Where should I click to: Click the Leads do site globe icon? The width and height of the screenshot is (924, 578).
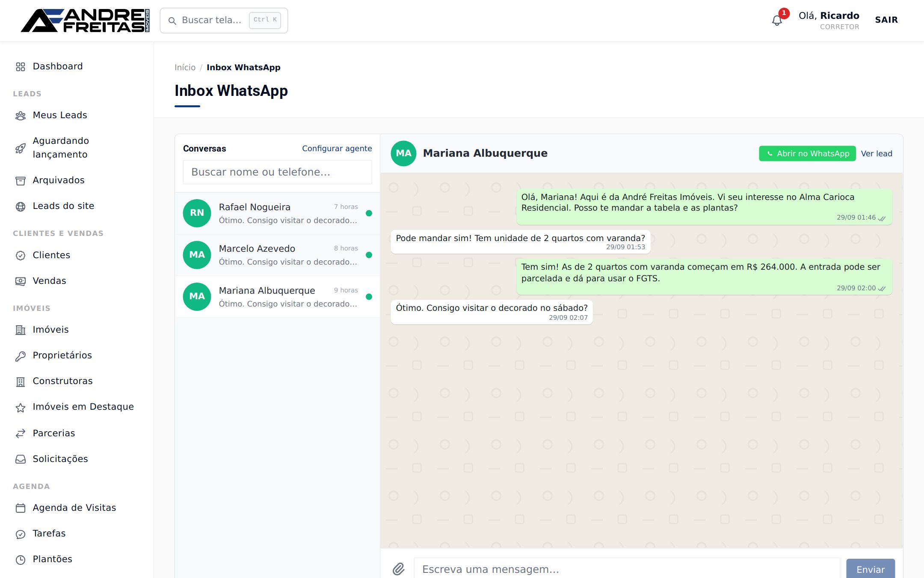(x=21, y=206)
